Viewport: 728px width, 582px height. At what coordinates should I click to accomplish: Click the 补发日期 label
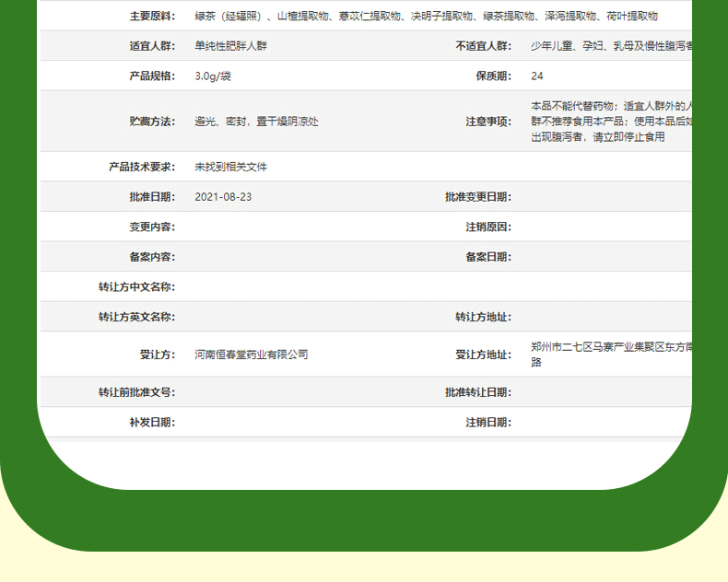pyautogui.click(x=152, y=423)
